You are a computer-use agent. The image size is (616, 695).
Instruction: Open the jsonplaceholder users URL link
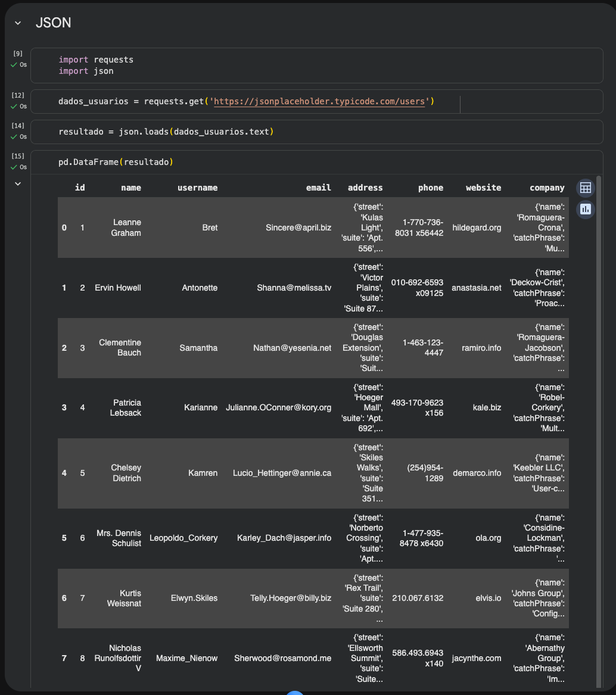pos(319,101)
